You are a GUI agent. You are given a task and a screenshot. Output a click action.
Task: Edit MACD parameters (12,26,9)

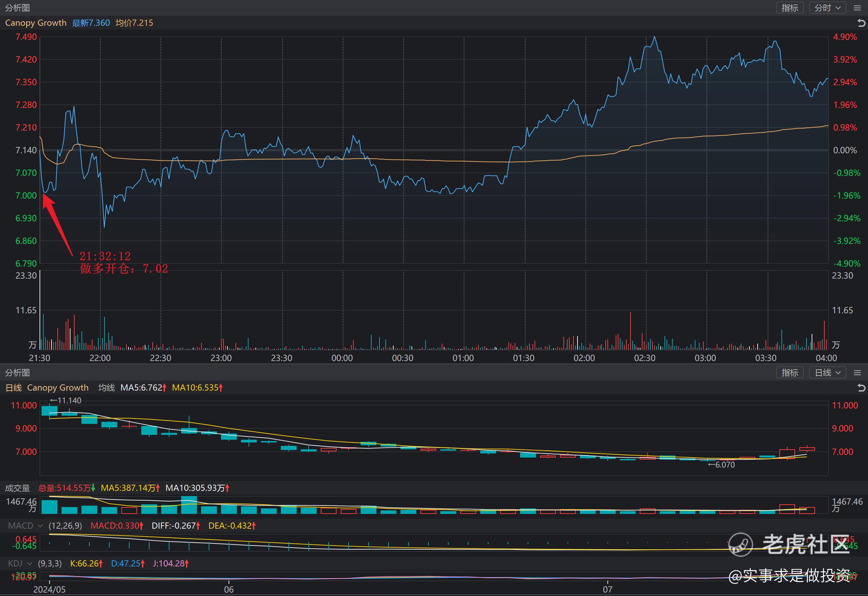[65, 526]
